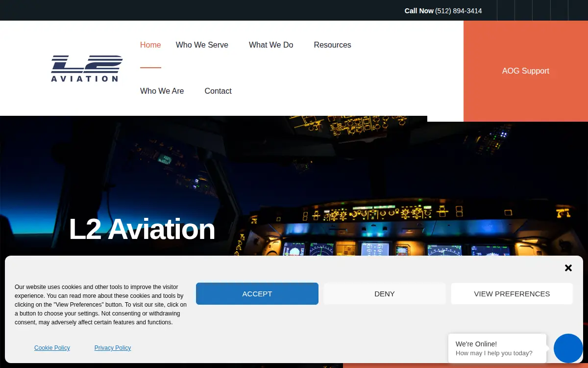The height and width of the screenshot is (368, 588).
Task: Go to the Home menu item
Action: coord(150,45)
